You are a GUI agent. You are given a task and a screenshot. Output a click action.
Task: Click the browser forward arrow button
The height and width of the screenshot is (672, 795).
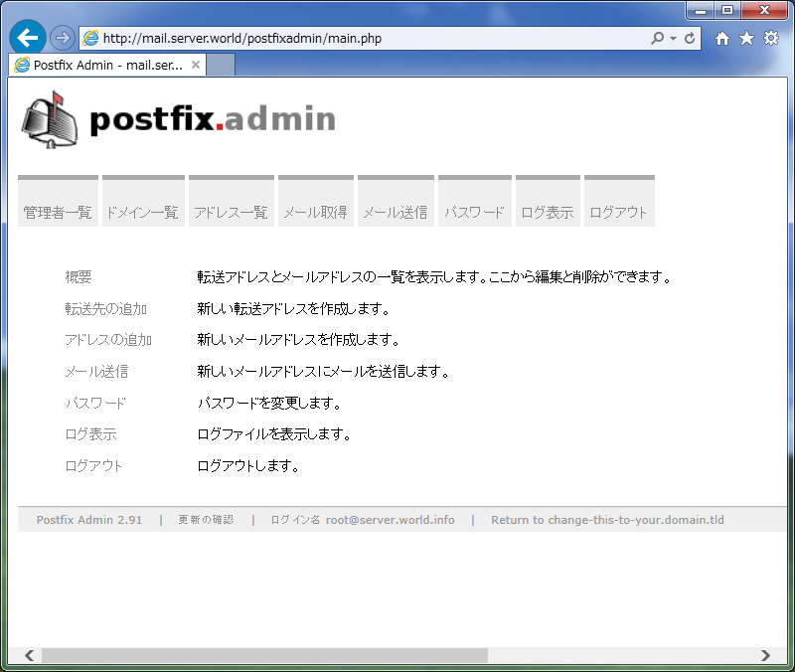[62, 38]
